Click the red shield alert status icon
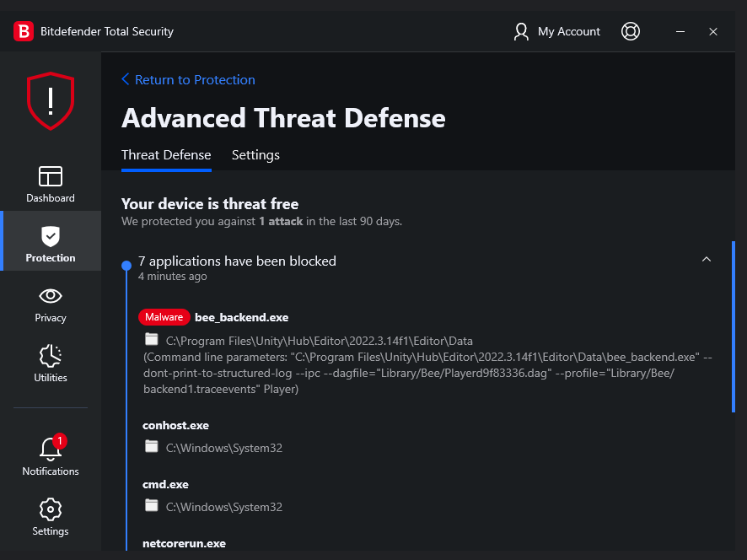Image resolution: width=747 pixels, height=560 pixels. pos(51,100)
